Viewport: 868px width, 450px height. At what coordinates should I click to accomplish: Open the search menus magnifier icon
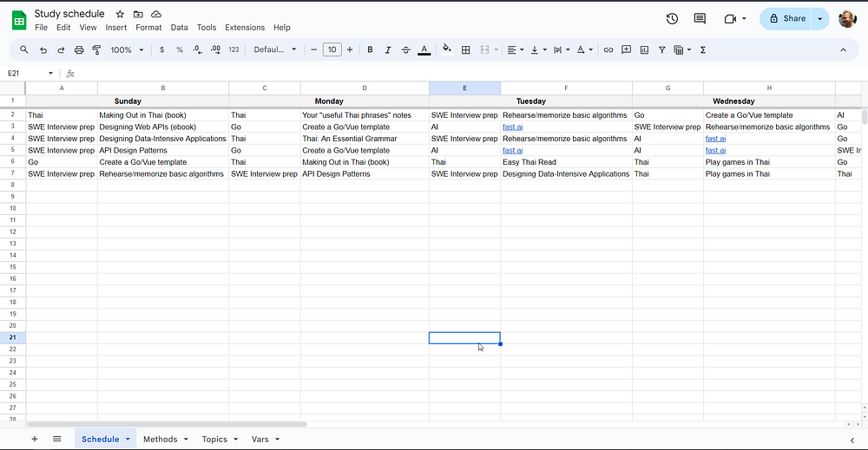click(x=23, y=49)
